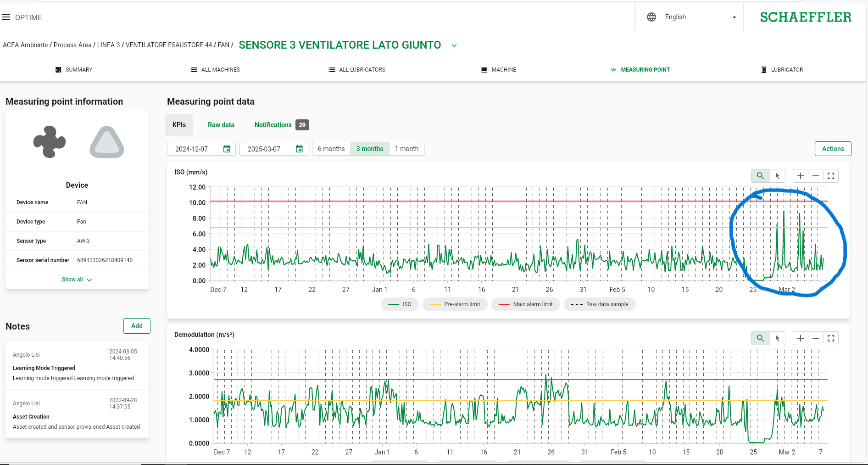Screen dimensions: 868x465
Task: Open the hamburger navigation menu
Action: (x=6, y=17)
